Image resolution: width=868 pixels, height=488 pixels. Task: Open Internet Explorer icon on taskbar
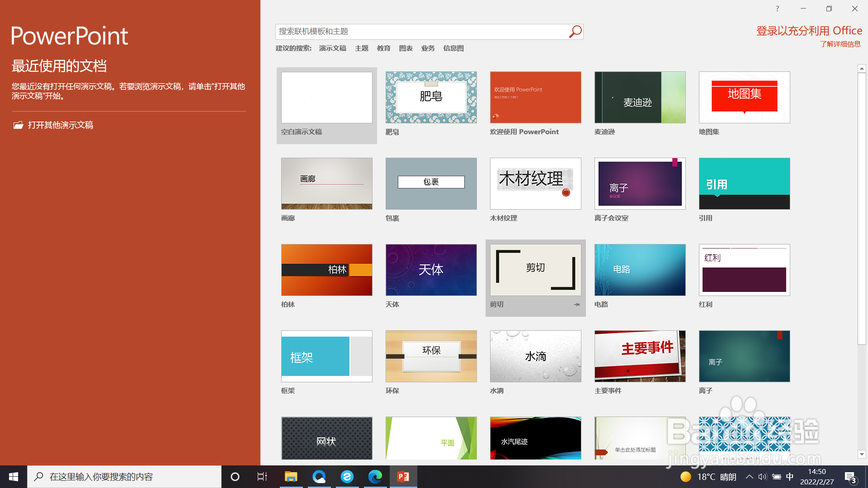(x=347, y=477)
